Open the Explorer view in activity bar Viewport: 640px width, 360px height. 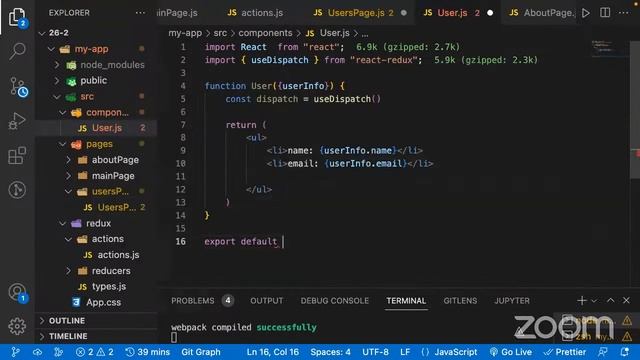17,17
